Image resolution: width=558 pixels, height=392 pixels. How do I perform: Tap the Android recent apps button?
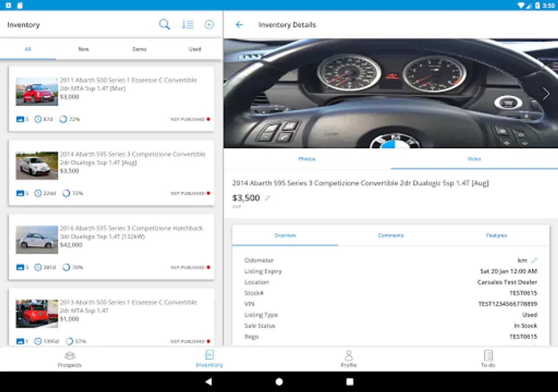(350, 382)
